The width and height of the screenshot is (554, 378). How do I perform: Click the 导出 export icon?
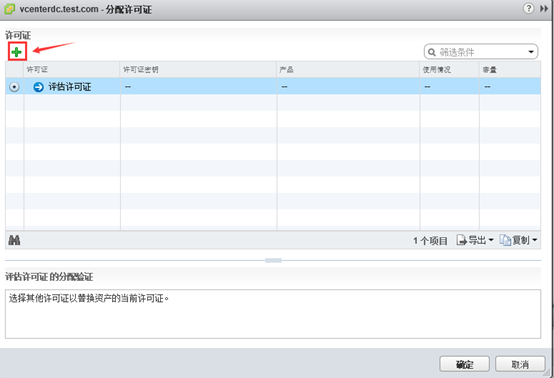coord(461,240)
